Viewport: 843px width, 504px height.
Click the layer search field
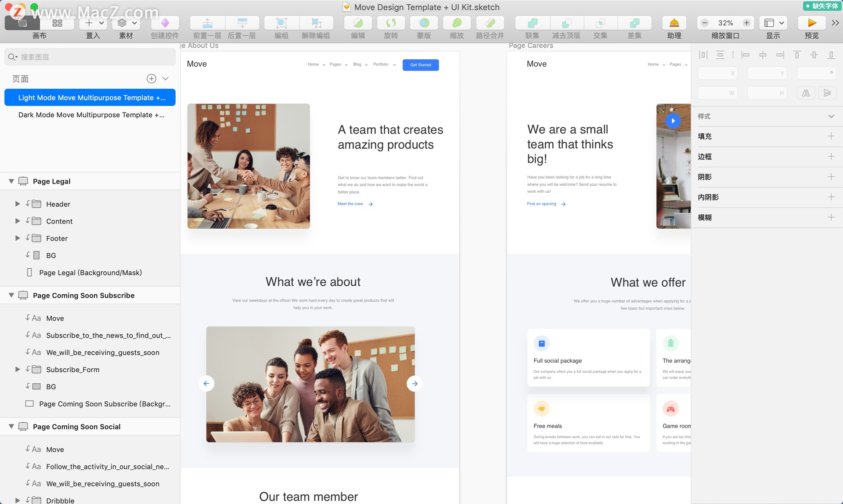tap(90, 57)
